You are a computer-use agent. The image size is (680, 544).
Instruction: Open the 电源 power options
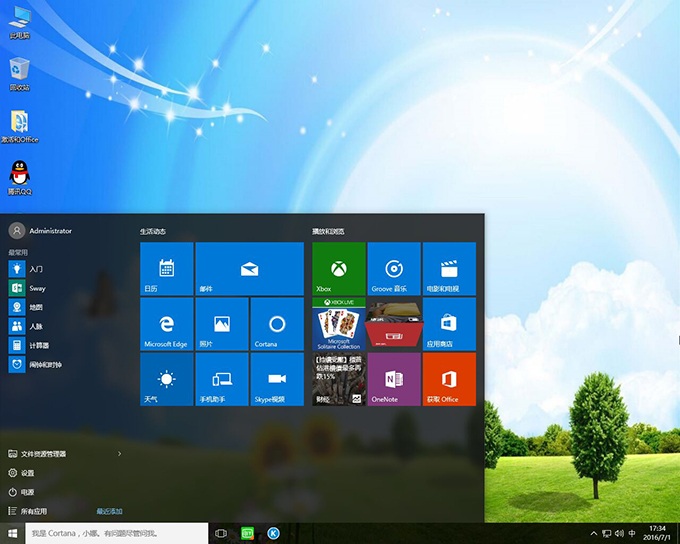27,492
